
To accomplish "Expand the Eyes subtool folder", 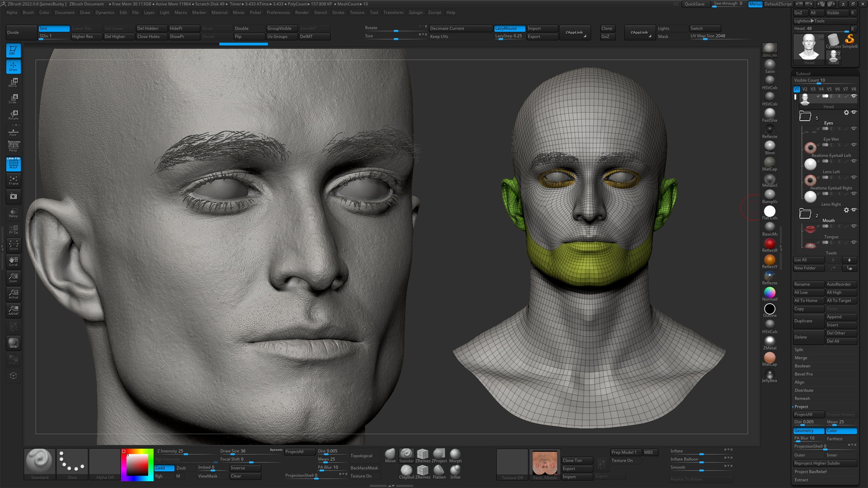I will [805, 116].
